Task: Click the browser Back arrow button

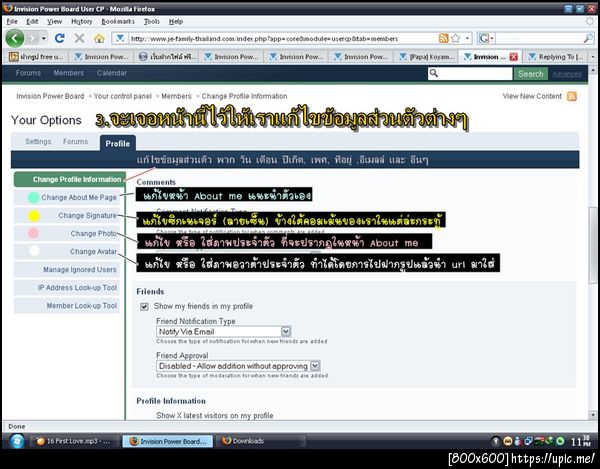Action: coord(15,38)
